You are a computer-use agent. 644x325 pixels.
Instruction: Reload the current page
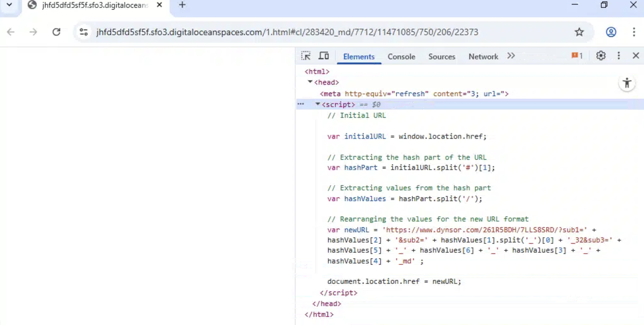(x=56, y=32)
